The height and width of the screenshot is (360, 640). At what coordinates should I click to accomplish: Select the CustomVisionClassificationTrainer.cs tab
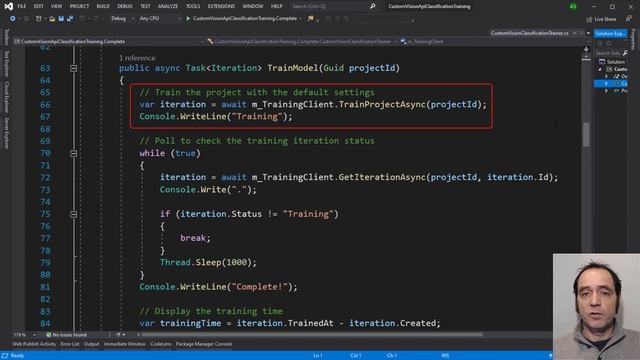529,33
